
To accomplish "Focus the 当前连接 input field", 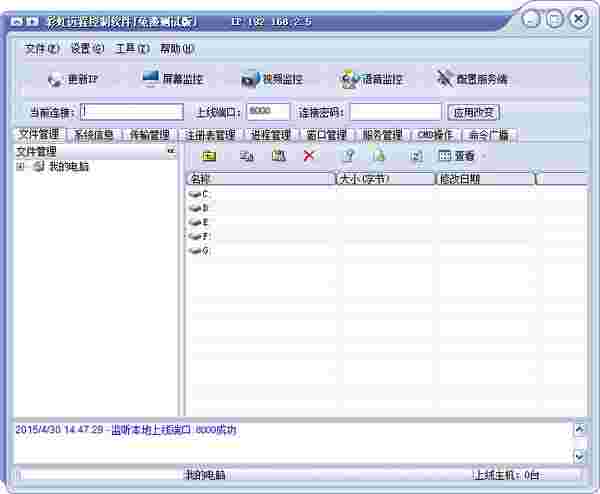I will click(132, 112).
